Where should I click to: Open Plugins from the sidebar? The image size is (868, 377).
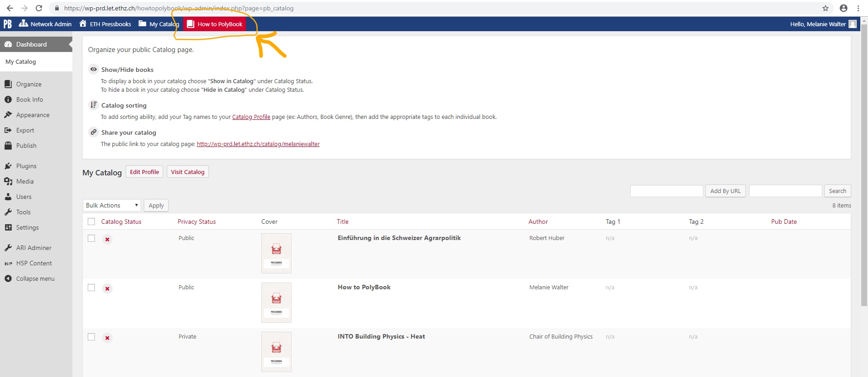tap(26, 166)
